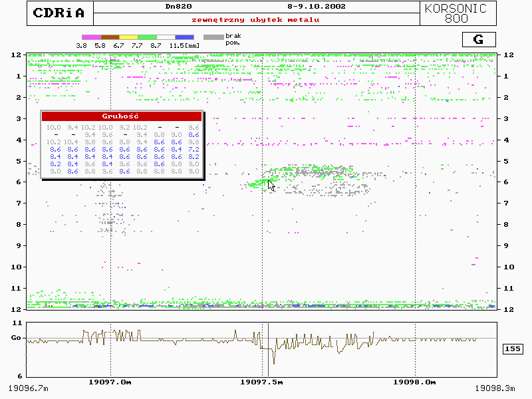Click the 7.2 cell in Grubość table
The height and width of the screenshot is (399, 532).
(194, 149)
